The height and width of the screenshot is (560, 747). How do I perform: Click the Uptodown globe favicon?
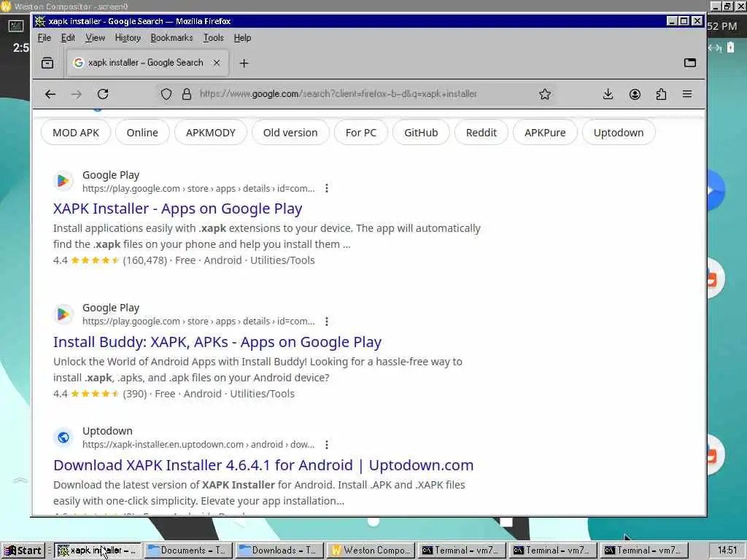pos(63,437)
